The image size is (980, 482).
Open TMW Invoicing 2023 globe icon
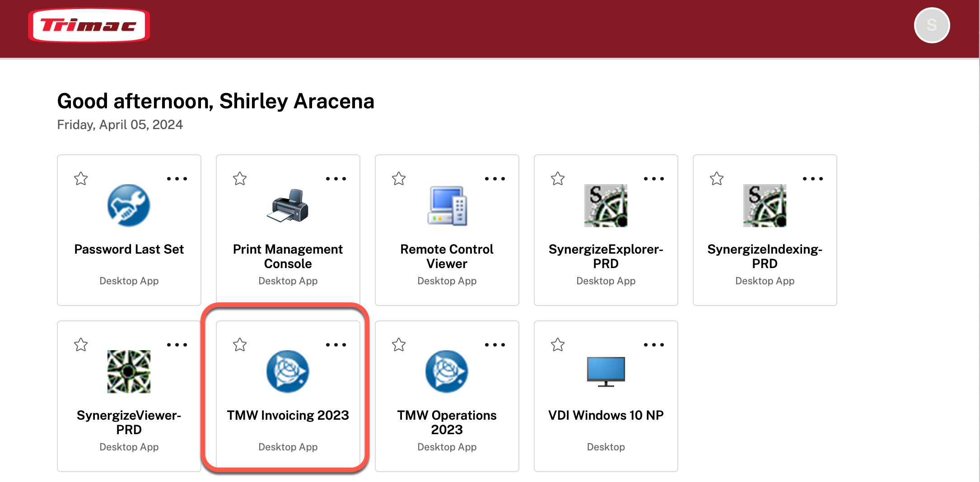pos(288,371)
